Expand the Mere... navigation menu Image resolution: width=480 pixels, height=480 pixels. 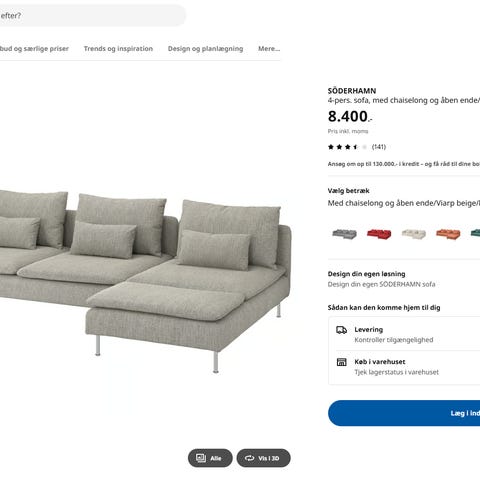click(269, 49)
